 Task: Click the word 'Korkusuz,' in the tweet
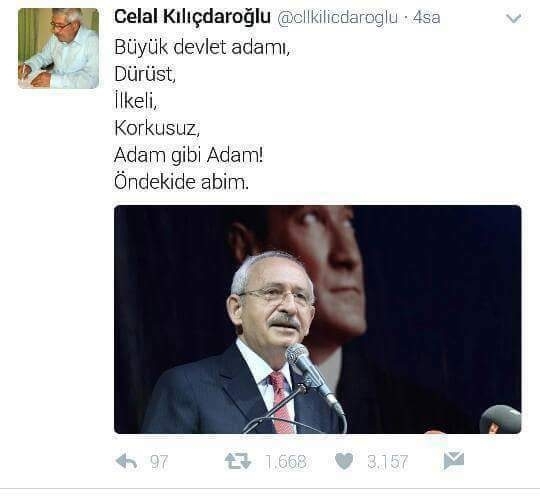tap(157, 128)
